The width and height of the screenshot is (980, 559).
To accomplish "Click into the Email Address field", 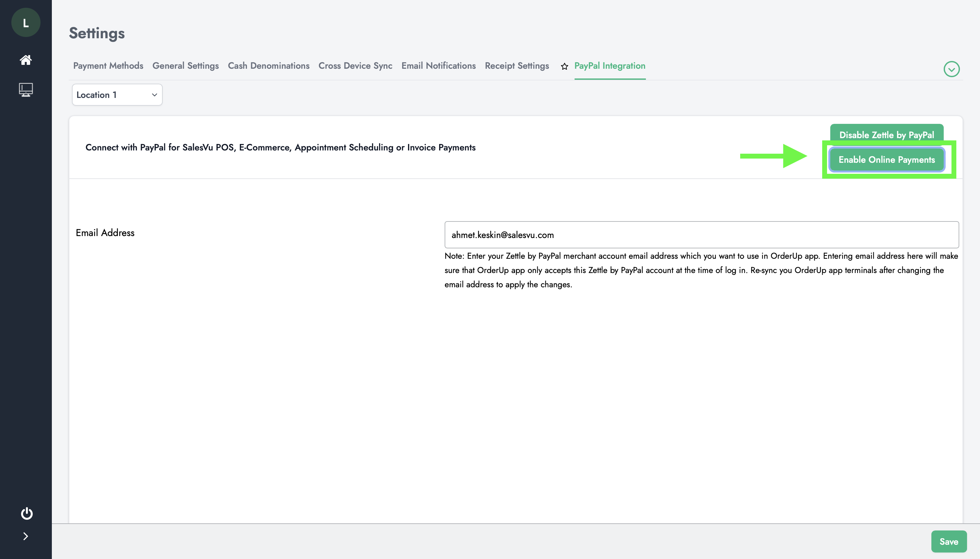I will tap(701, 234).
